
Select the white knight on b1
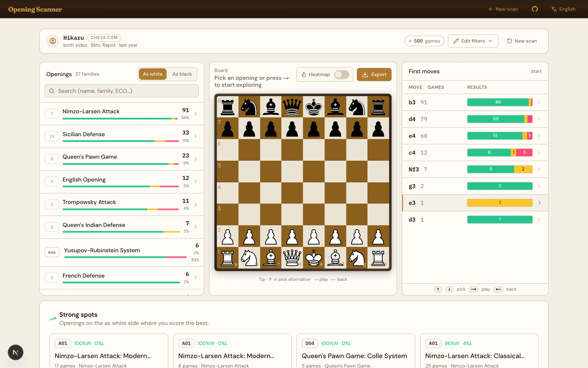(249, 258)
